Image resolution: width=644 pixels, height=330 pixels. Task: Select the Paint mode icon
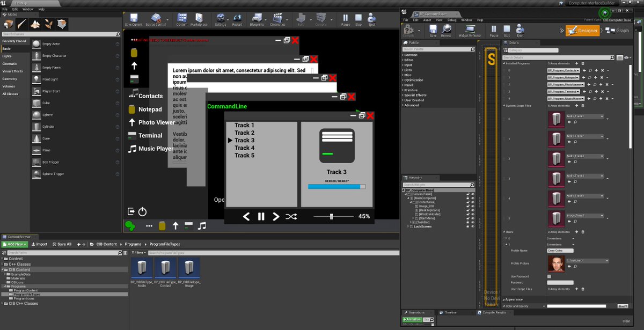(x=22, y=24)
